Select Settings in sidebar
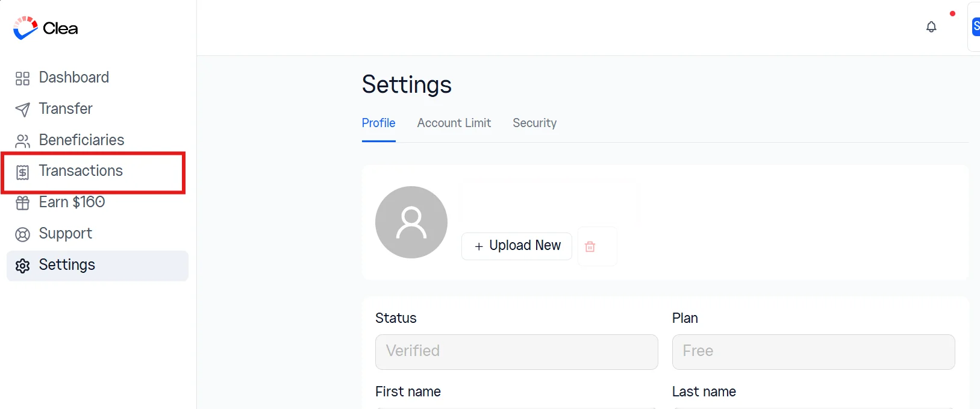Viewport: 980px width, 409px height. pyautogui.click(x=98, y=266)
